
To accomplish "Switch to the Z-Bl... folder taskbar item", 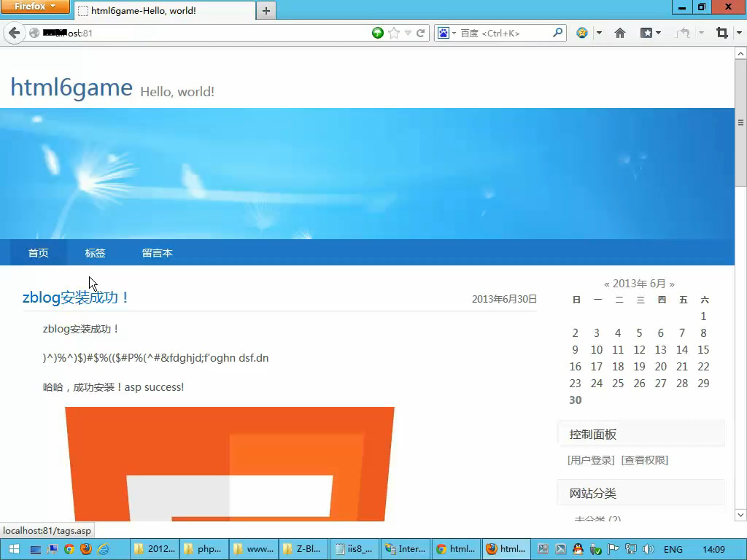I will pos(303,549).
